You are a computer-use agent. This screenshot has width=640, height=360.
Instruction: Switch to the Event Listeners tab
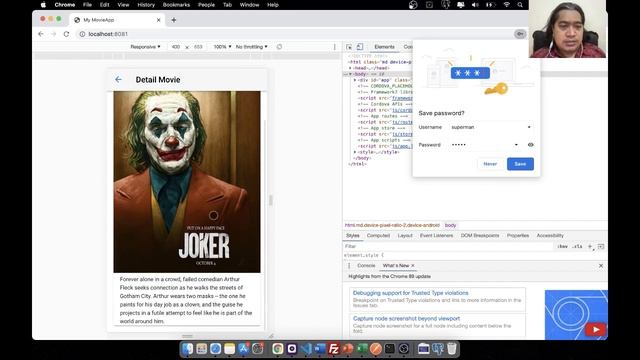click(436, 236)
